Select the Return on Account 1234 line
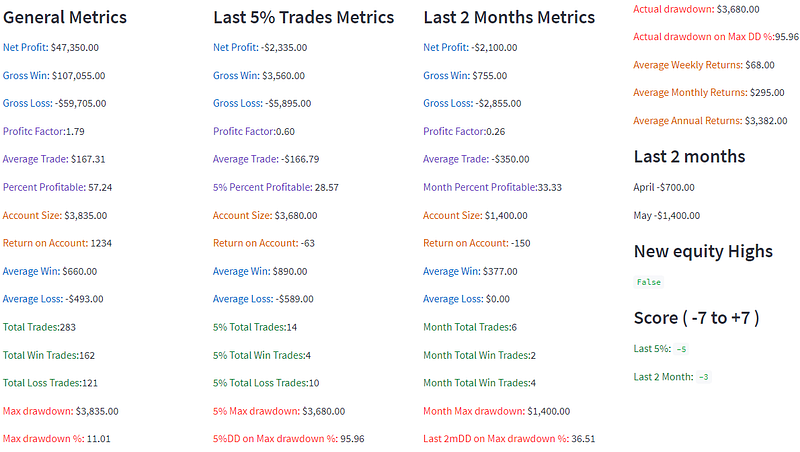 click(x=57, y=243)
